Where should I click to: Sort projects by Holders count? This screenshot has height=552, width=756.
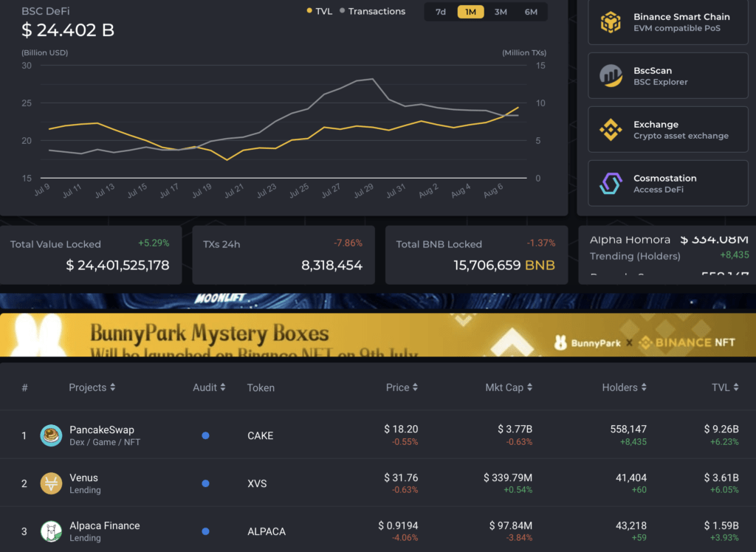625,387
